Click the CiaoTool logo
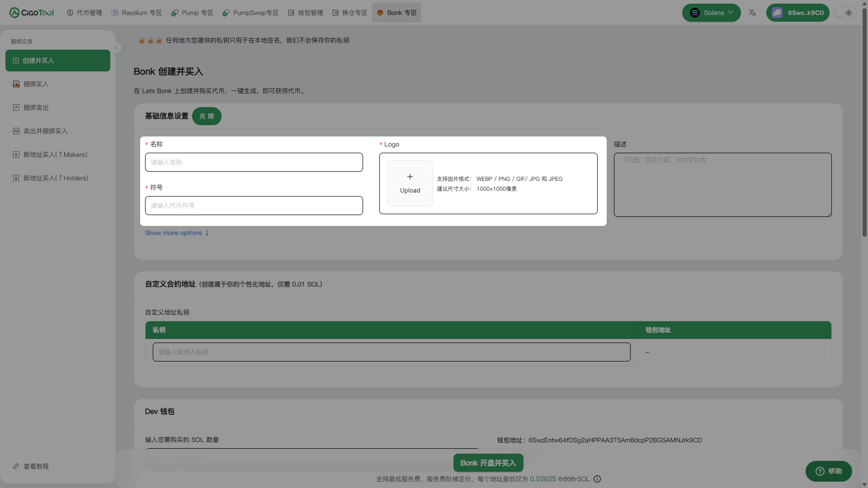 click(31, 13)
